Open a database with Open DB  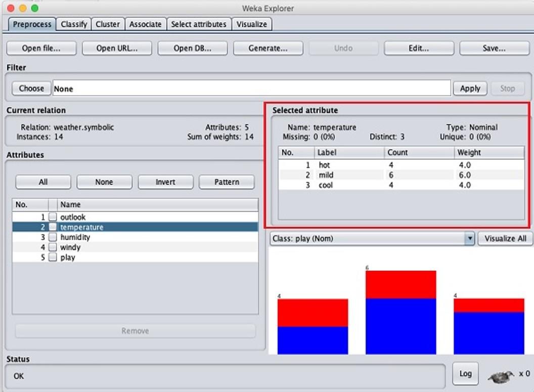192,48
